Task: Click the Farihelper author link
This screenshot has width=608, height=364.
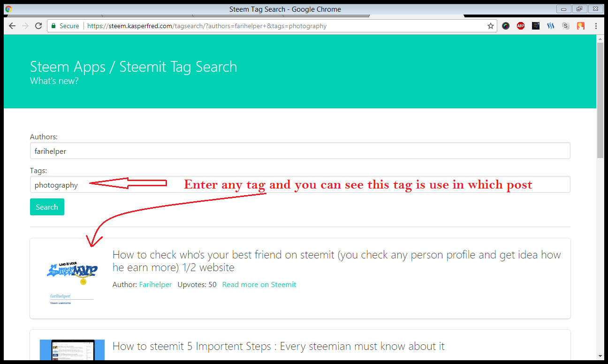Action: (x=155, y=284)
